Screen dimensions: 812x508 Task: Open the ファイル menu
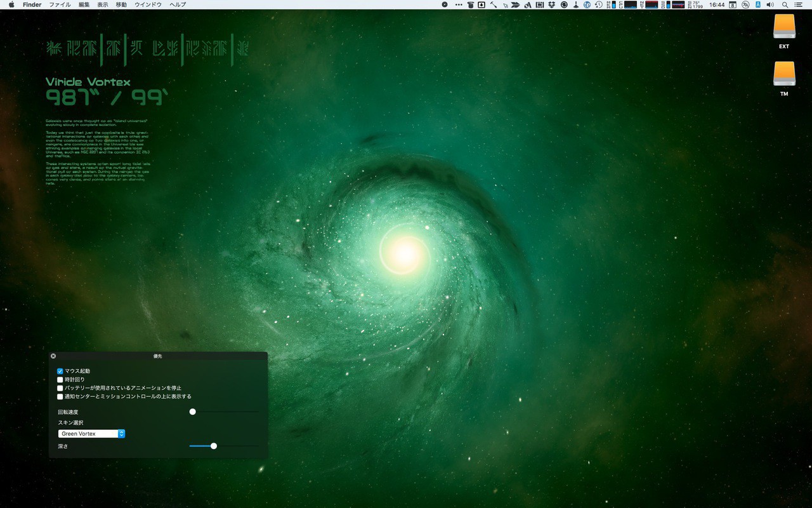pyautogui.click(x=60, y=4)
